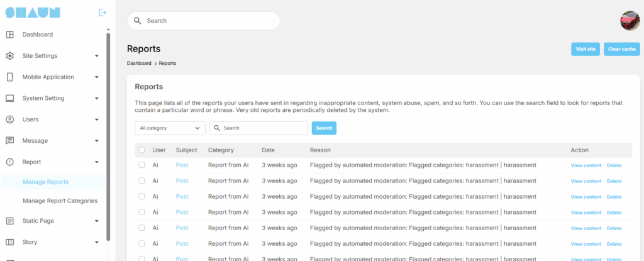Expand the Story menu arrow
The height and width of the screenshot is (261, 644).
coord(96,242)
